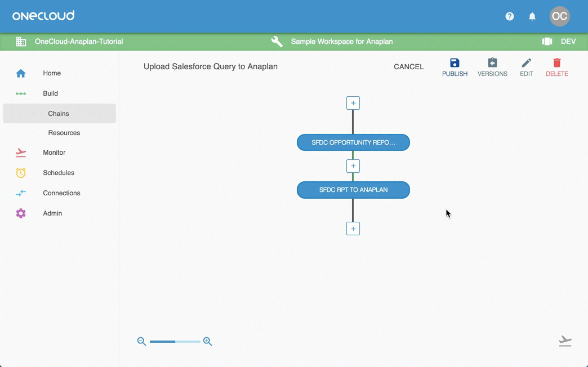
Task: Click the Connections arrows icon
Action: 21,193
